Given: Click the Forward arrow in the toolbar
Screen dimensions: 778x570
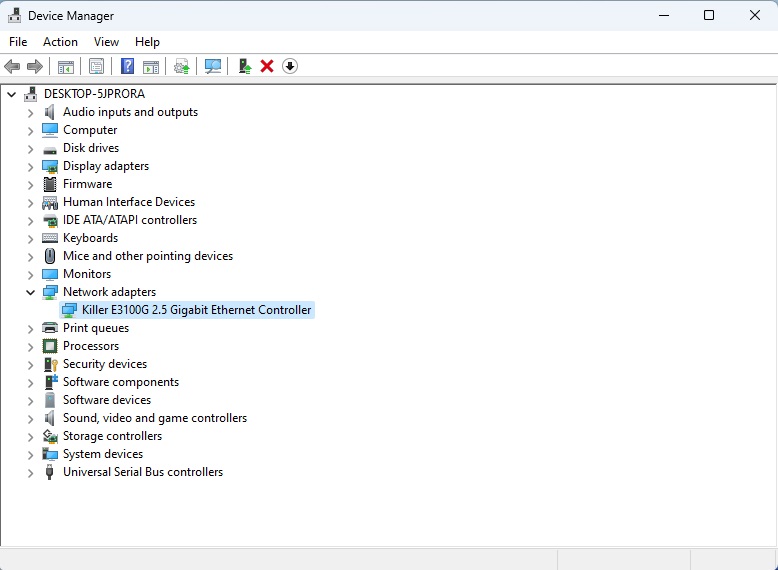Looking at the screenshot, I should (x=35, y=66).
